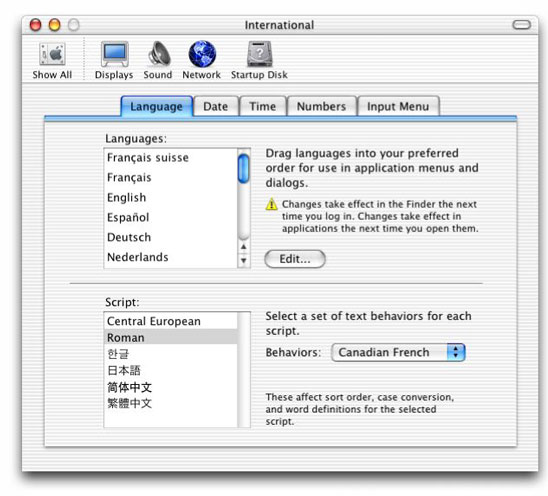Select Français suisse in the languages list

click(171, 158)
